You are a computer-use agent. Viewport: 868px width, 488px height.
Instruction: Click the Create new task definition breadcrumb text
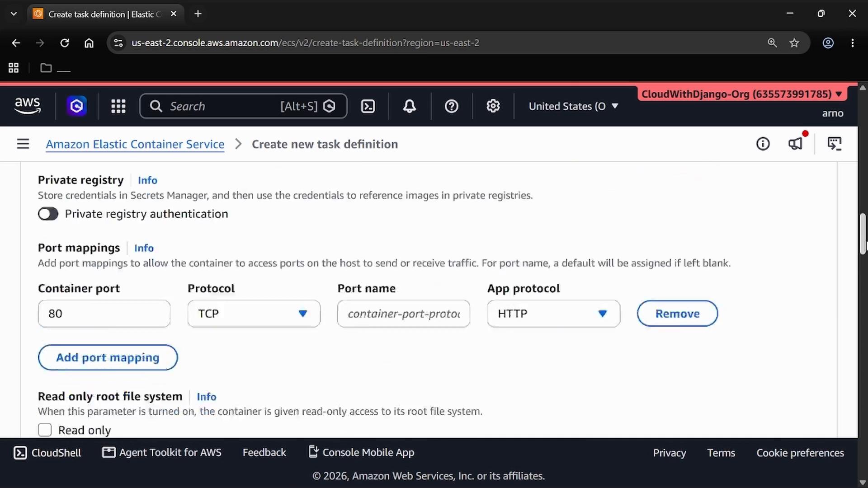click(x=325, y=144)
